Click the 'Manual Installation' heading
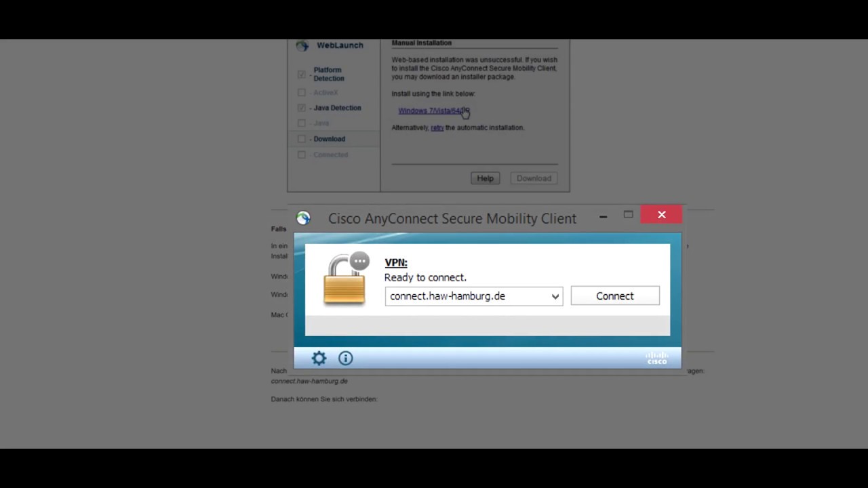The height and width of the screenshot is (488, 868). click(421, 43)
